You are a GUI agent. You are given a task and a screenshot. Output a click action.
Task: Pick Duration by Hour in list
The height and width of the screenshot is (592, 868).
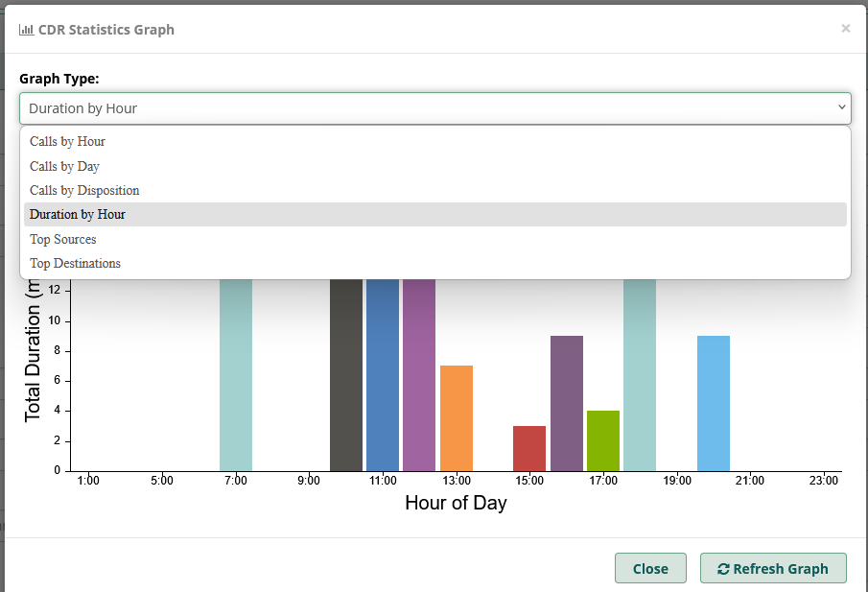tap(77, 214)
